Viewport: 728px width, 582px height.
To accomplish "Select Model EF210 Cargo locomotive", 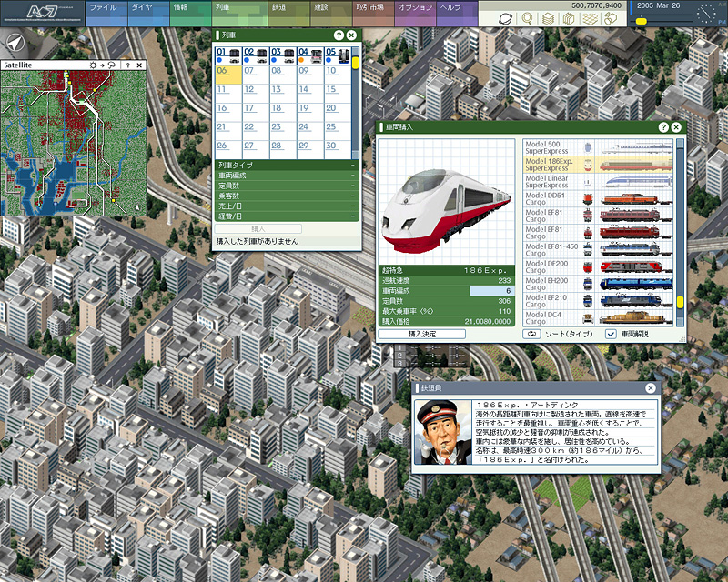I will pos(598,301).
